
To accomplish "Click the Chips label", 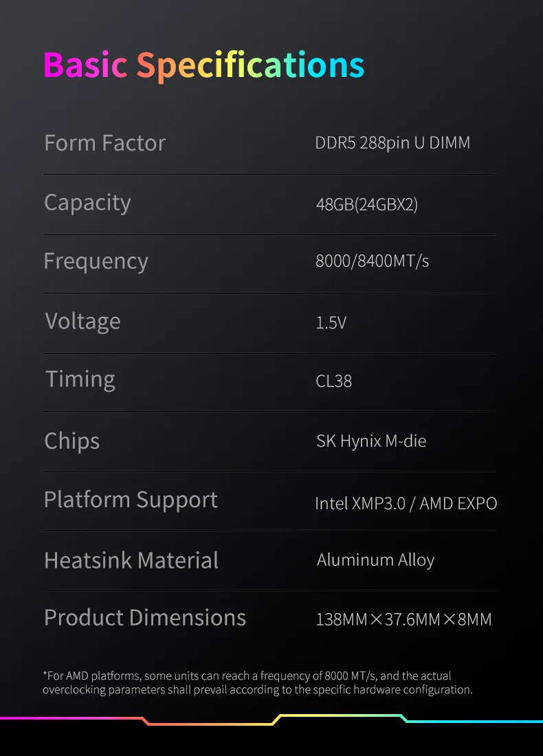I will 71,441.
